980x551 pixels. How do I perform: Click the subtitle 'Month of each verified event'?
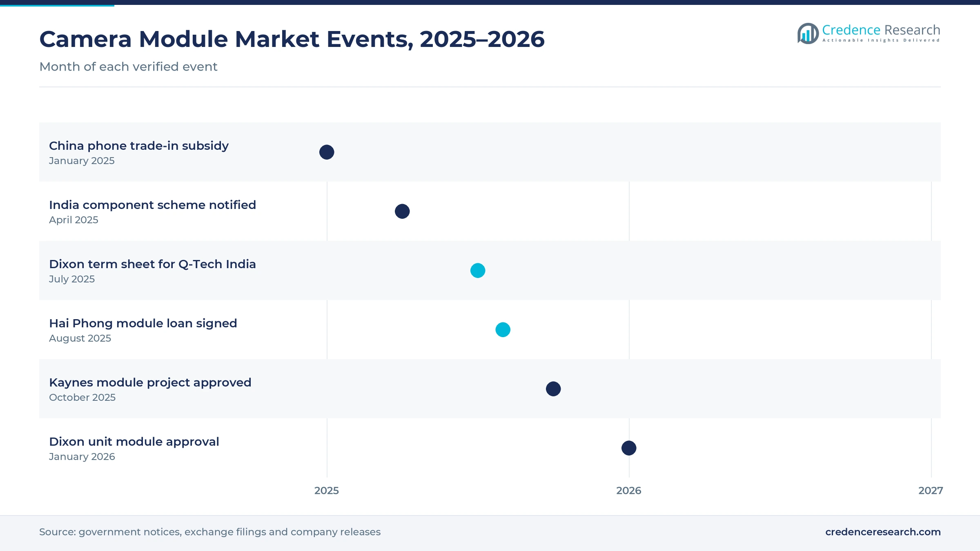(128, 67)
